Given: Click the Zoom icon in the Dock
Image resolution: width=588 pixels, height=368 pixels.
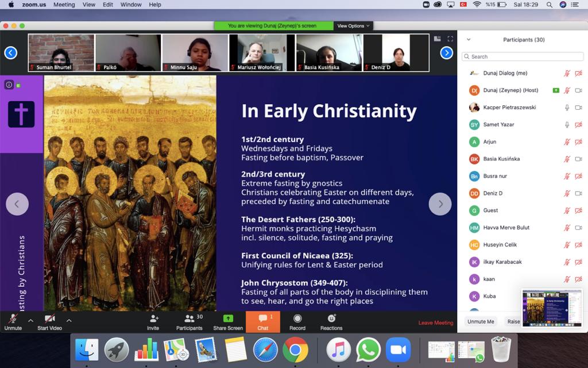Looking at the screenshot, I should click(399, 350).
